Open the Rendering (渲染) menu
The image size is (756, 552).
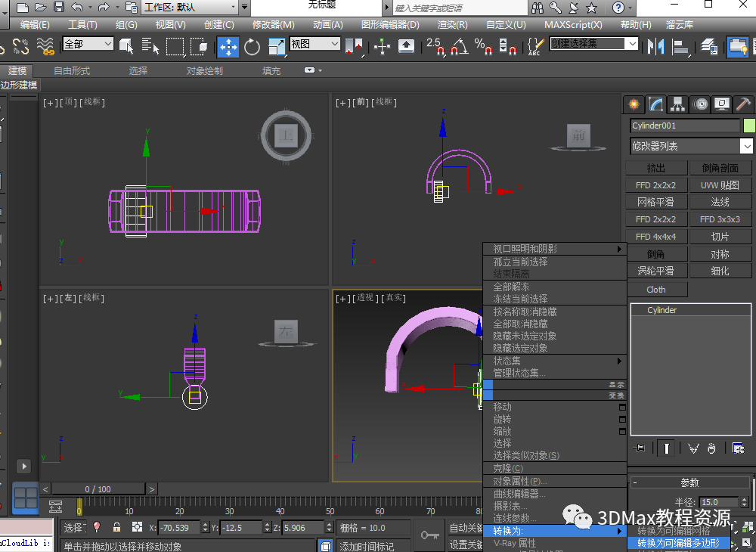pos(451,24)
